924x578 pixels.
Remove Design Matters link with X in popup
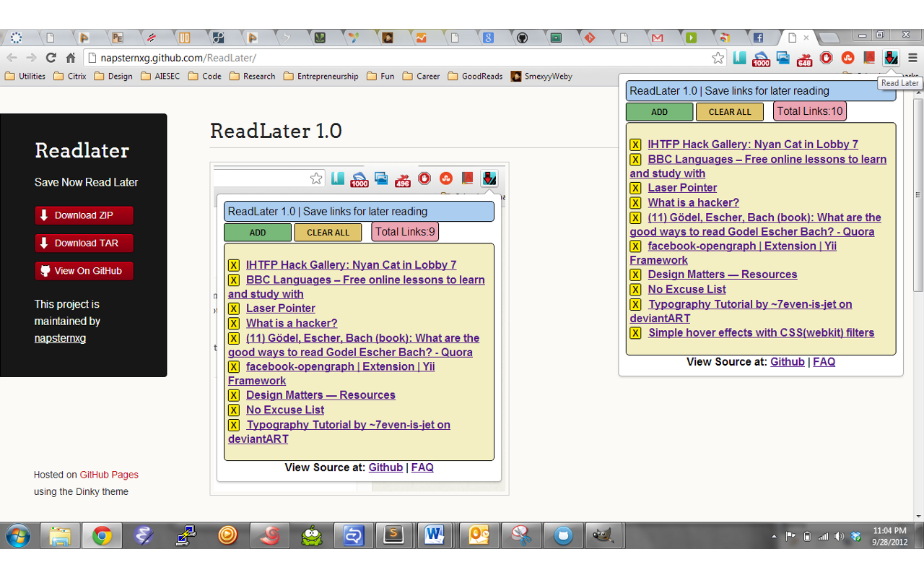point(635,275)
